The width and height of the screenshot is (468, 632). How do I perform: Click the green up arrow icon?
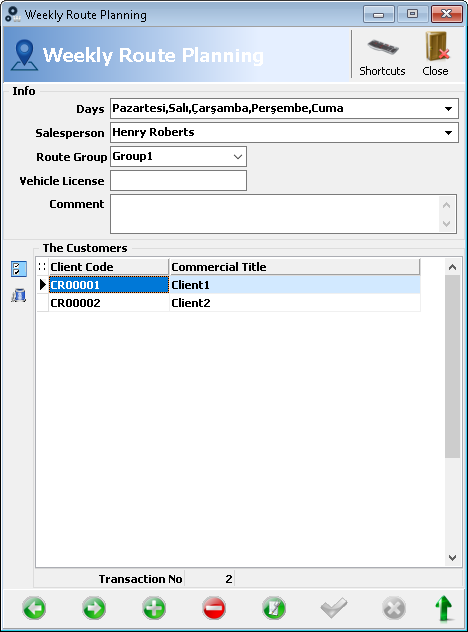444,608
